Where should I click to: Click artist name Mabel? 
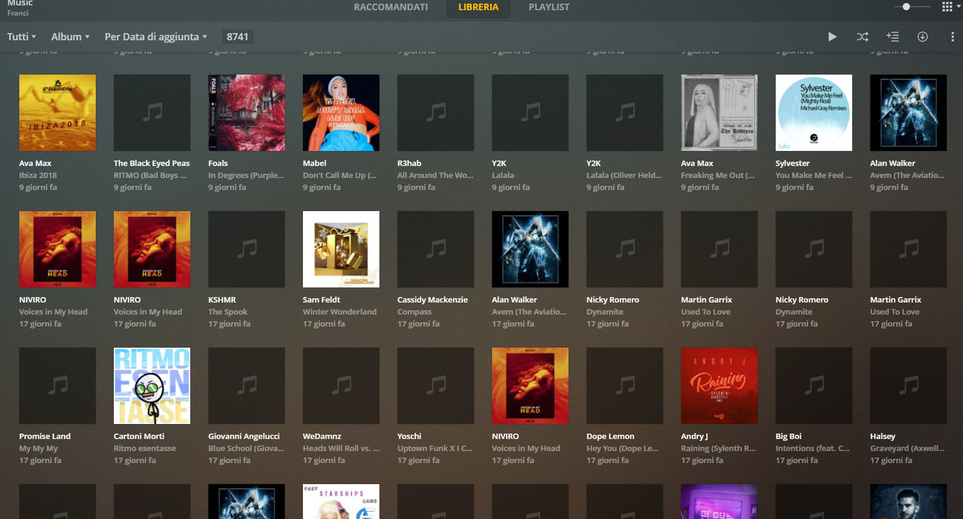coord(314,163)
